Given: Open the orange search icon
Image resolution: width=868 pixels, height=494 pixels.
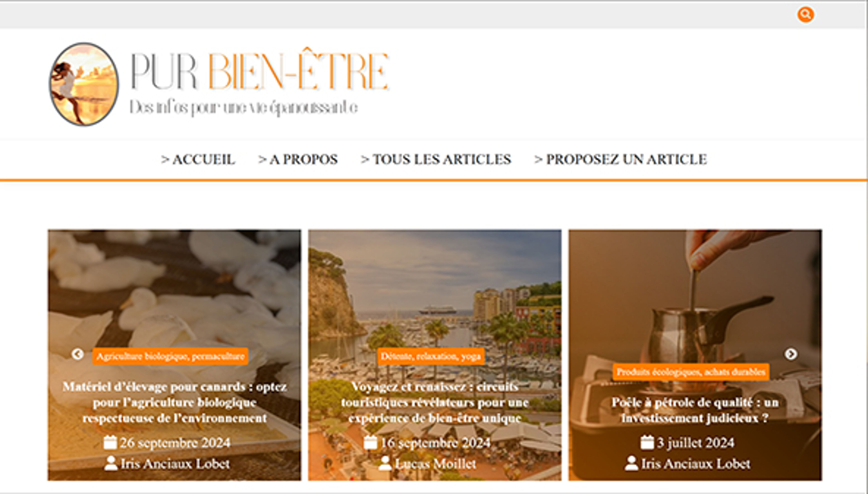Looking at the screenshot, I should click(x=805, y=15).
